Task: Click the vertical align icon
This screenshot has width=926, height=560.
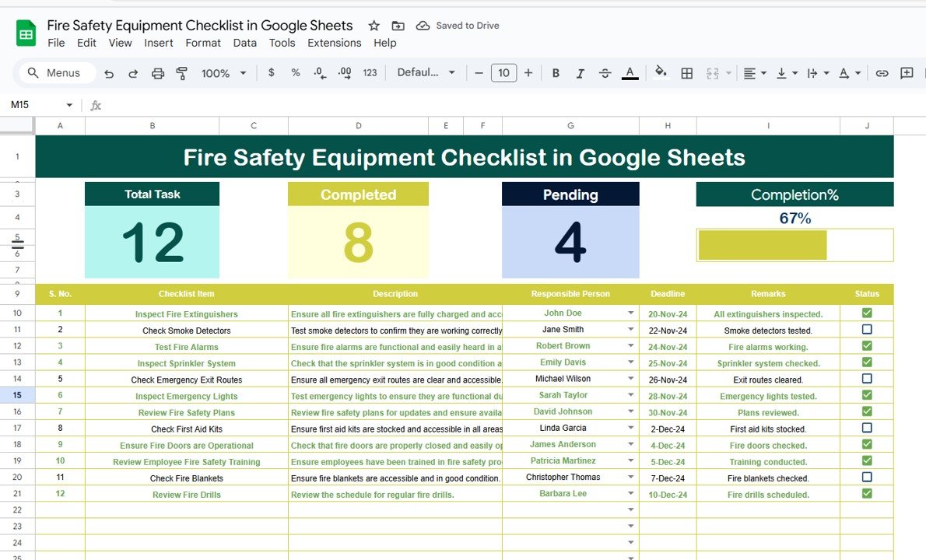Action: point(781,73)
